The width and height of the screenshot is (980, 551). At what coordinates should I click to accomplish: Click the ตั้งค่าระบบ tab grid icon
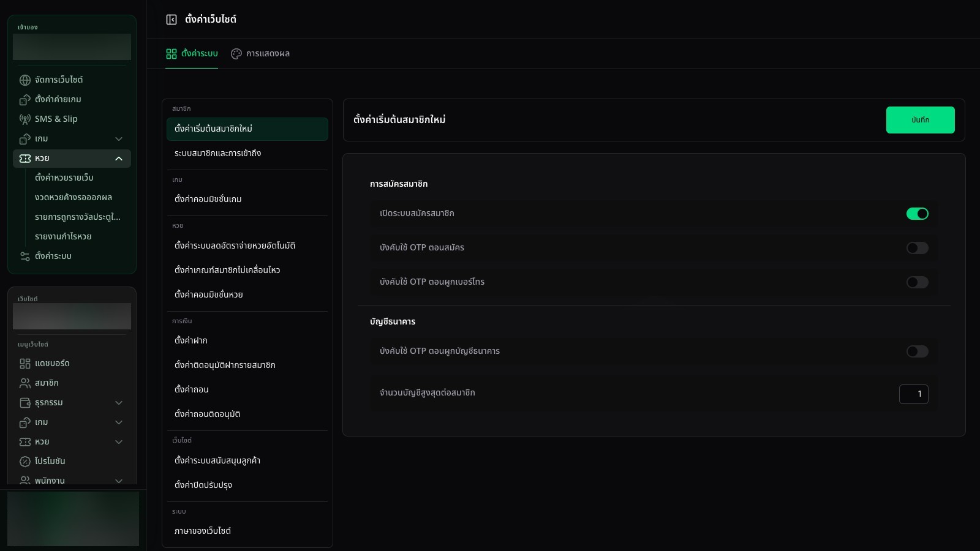171,54
